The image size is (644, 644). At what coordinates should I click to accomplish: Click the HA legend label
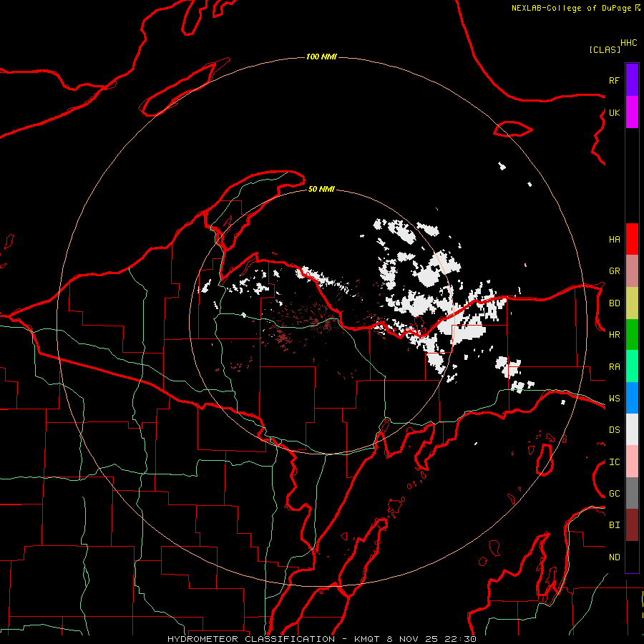pyautogui.click(x=614, y=240)
